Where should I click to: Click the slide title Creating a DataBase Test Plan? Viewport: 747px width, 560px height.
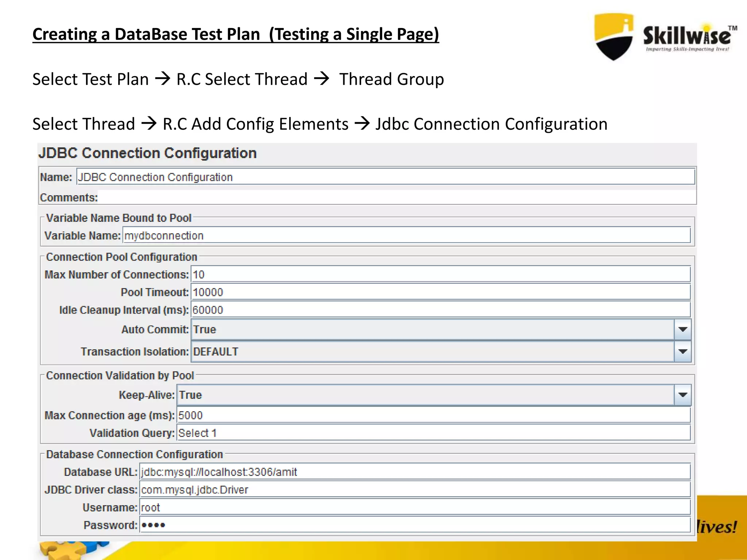(x=236, y=35)
